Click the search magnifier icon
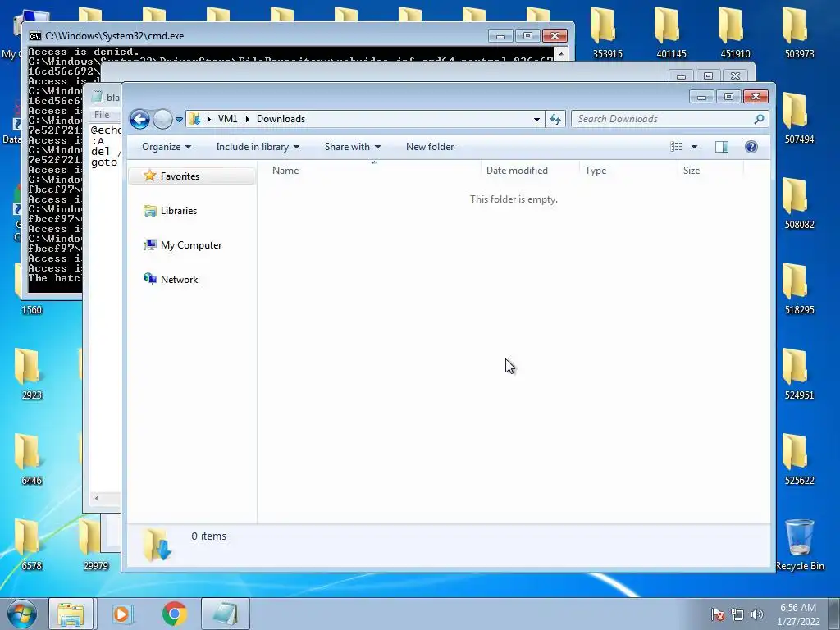The width and height of the screenshot is (840, 630). [x=759, y=119]
